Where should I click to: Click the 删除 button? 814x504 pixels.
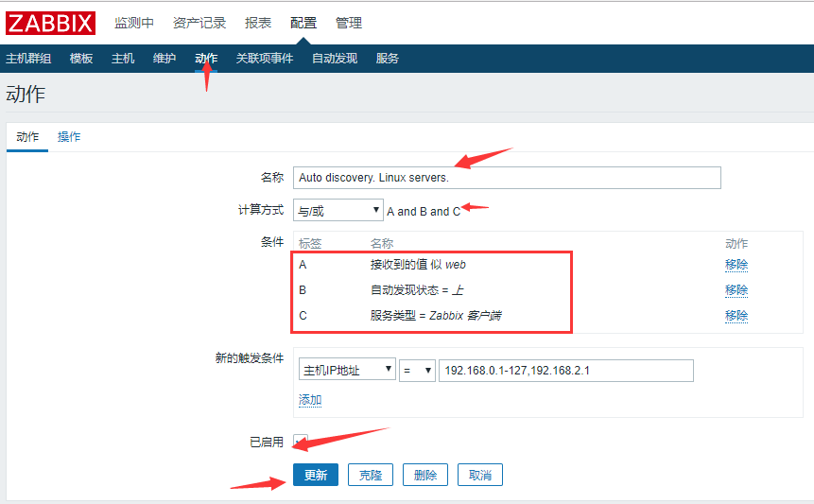[425, 475]
